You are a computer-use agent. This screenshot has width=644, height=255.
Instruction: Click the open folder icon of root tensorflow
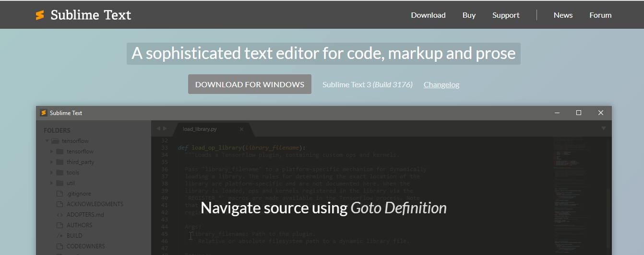[55, 141]
